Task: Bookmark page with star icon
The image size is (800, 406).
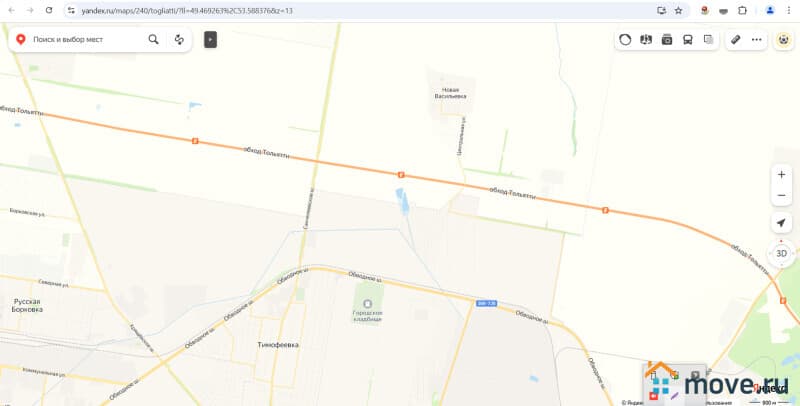Action: 678,10
